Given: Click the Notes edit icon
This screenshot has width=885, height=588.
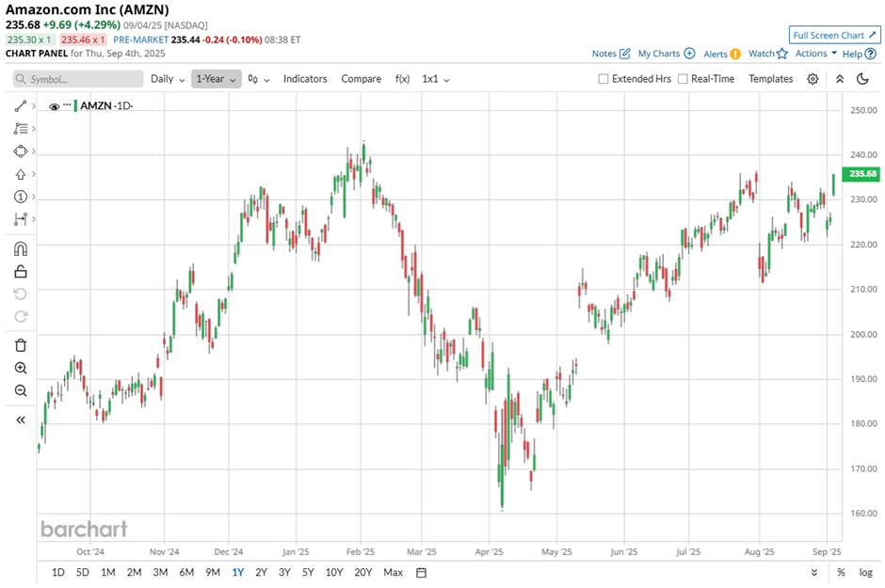Looking at the screenshot, I should click(x=625, y=54).
